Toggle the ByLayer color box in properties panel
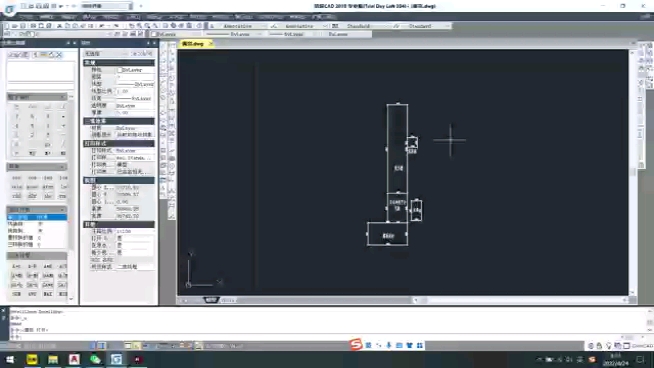Image resolution: width=654 pixels, height=368 pixels. (120, 70)
